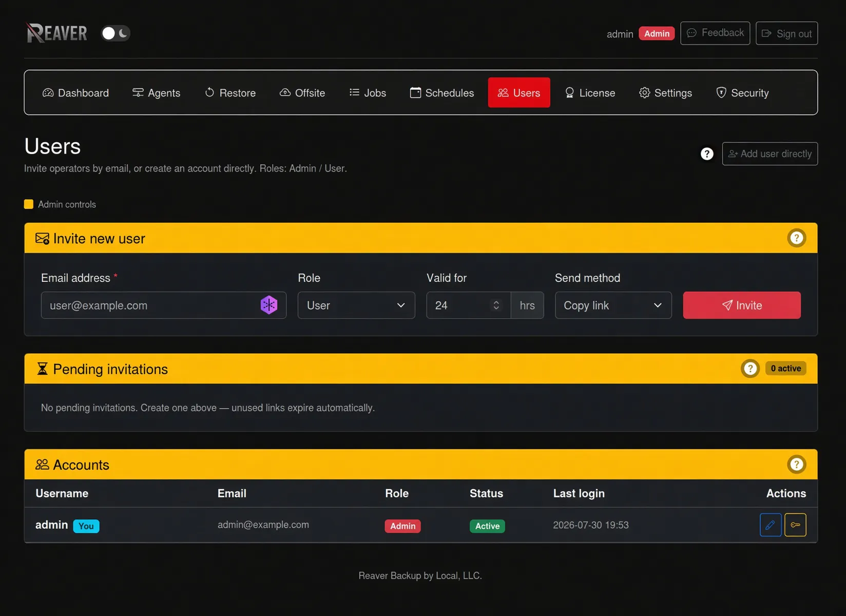This screenshot has height=616, width=846.
Task: Sign out of the admin account
Action: [x=786, y=33]
